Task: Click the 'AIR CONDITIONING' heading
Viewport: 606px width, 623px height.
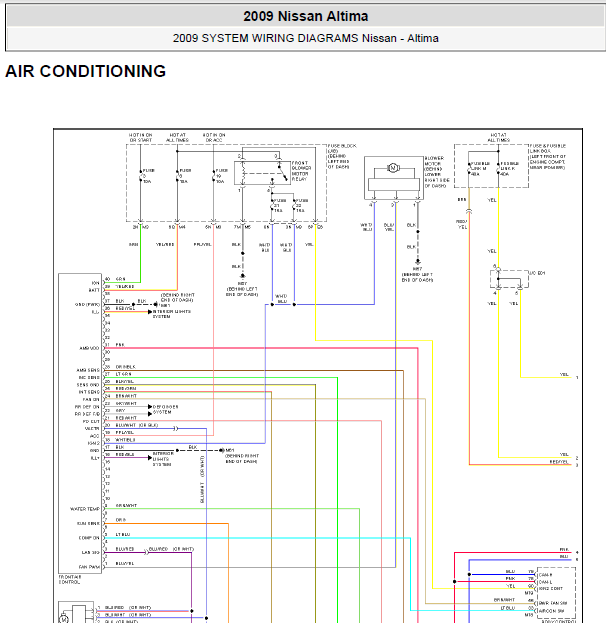Action: [85, 72]
